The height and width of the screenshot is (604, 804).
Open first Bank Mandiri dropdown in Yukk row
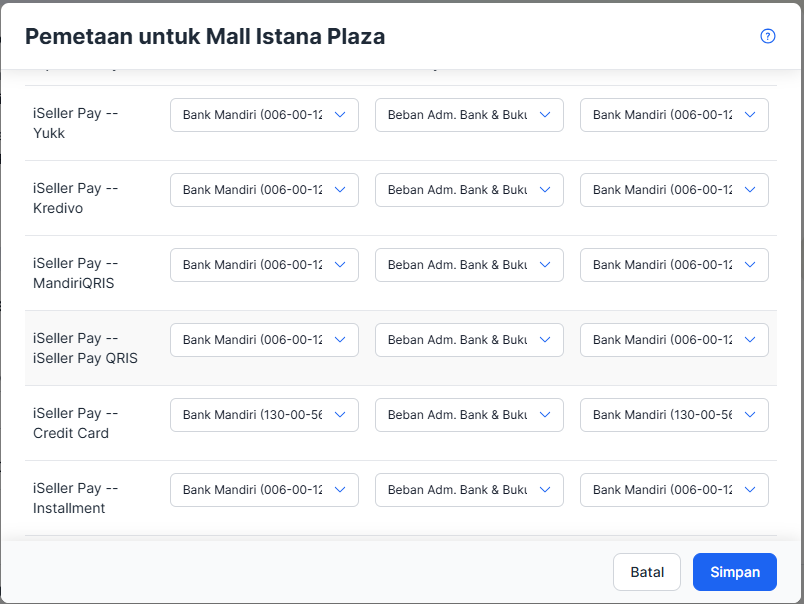(264, 115)
